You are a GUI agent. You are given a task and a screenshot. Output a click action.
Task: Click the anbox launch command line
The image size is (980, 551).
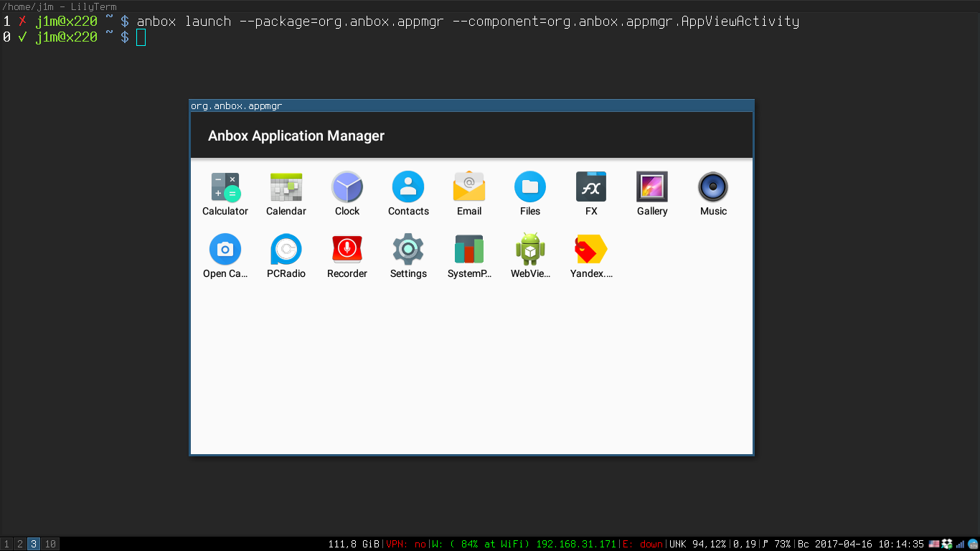[468, 22]
